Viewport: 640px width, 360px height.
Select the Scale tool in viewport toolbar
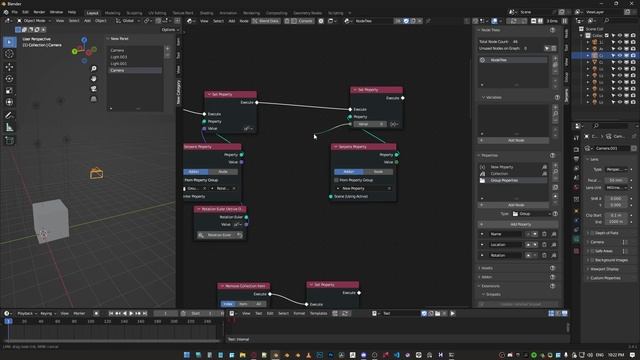tap(9, 91)
